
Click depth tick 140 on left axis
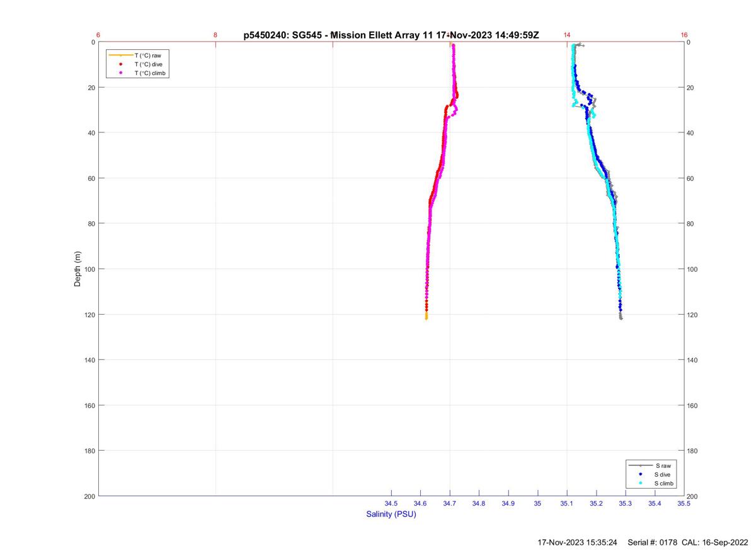[x=89, y=360]
